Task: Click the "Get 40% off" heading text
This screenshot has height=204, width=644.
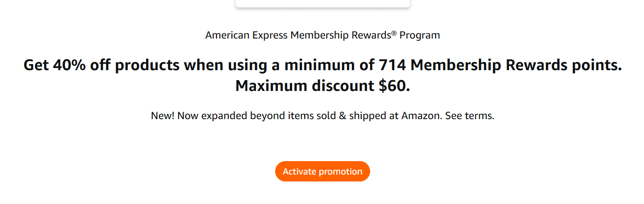Action: (60, 65)
